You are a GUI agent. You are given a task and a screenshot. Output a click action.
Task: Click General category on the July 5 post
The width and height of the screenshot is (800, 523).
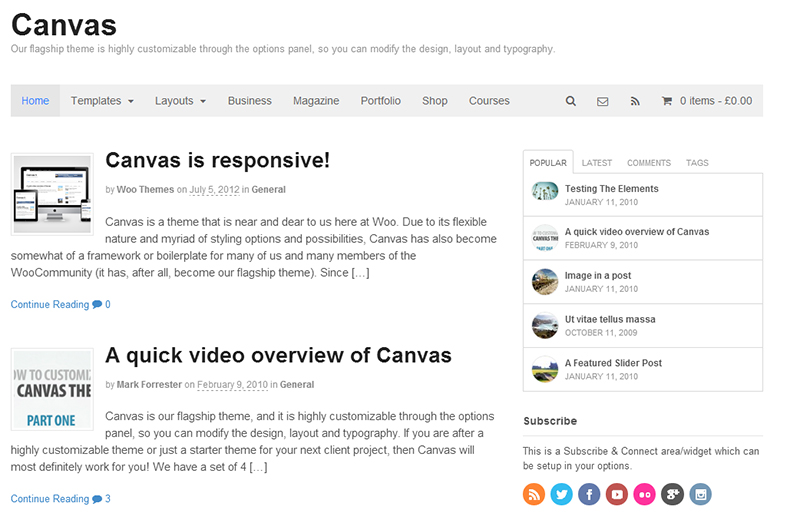click(x=268, y=189)
